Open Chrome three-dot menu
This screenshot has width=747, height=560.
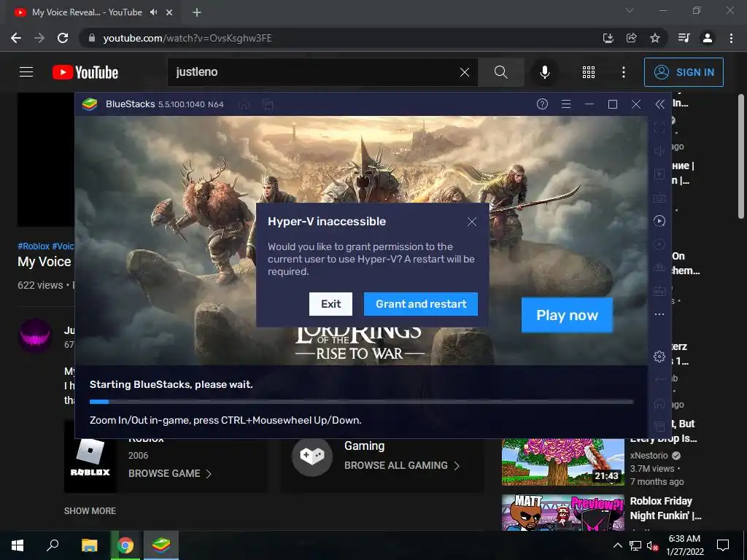[x=731, y=38]
